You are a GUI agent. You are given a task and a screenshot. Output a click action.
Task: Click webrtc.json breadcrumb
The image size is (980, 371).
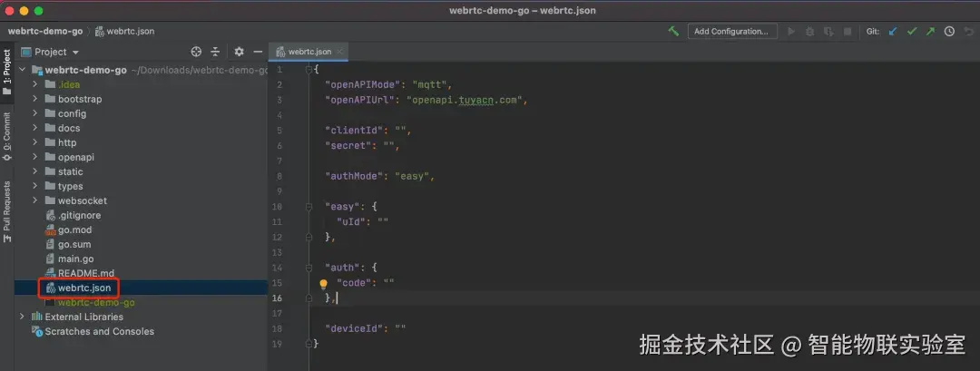pyautogui.click(x=125, y=31)
